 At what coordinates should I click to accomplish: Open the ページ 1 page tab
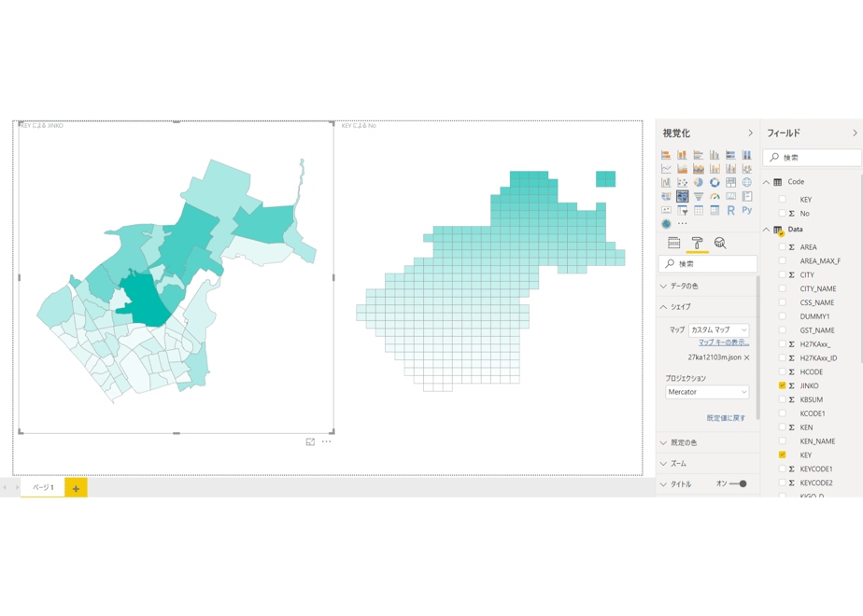tap(43, 487)
